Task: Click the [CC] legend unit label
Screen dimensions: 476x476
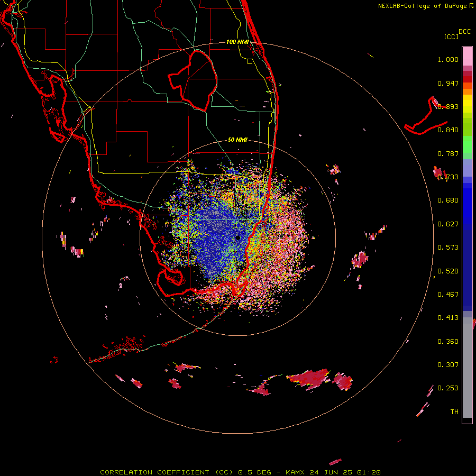Action: [451, 36]
